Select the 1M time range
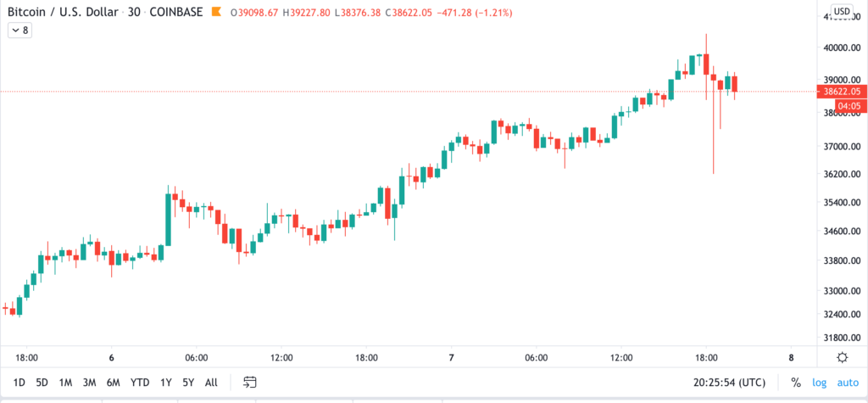 point(65,382)
